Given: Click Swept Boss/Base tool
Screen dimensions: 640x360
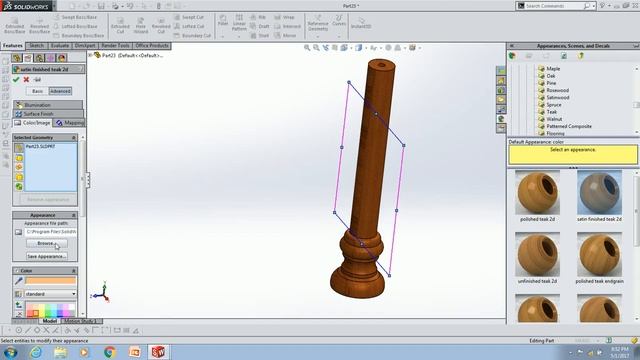Looking at the screenshot, I should click(76, 18).
